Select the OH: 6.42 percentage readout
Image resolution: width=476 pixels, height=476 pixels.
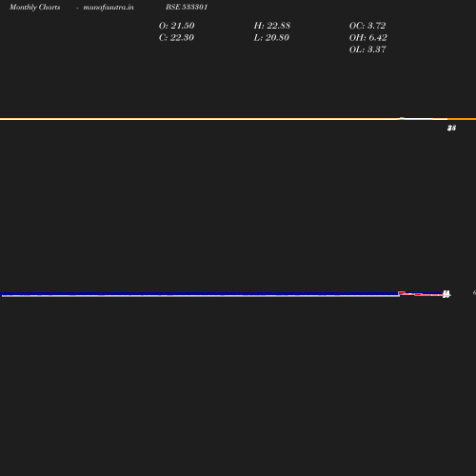pos(368,38)
